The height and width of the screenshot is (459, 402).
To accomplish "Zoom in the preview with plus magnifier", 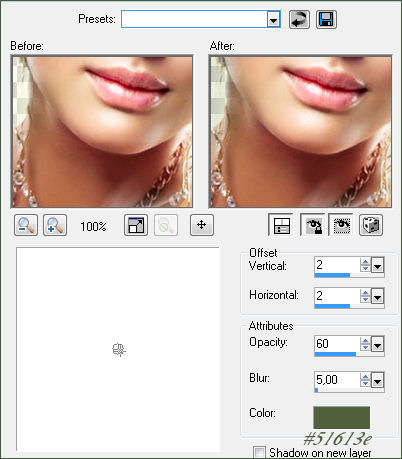I will 55,225.
